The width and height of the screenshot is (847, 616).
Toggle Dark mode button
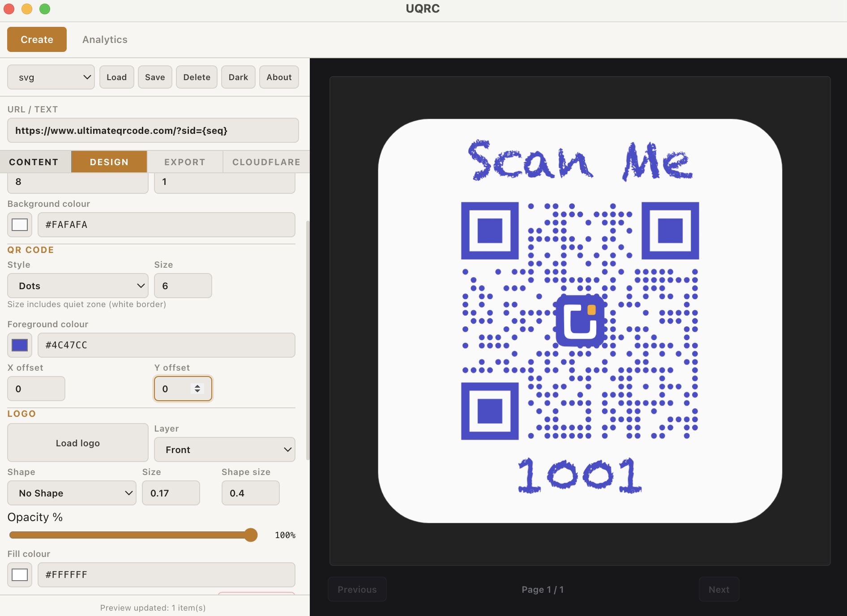(238, 77)
